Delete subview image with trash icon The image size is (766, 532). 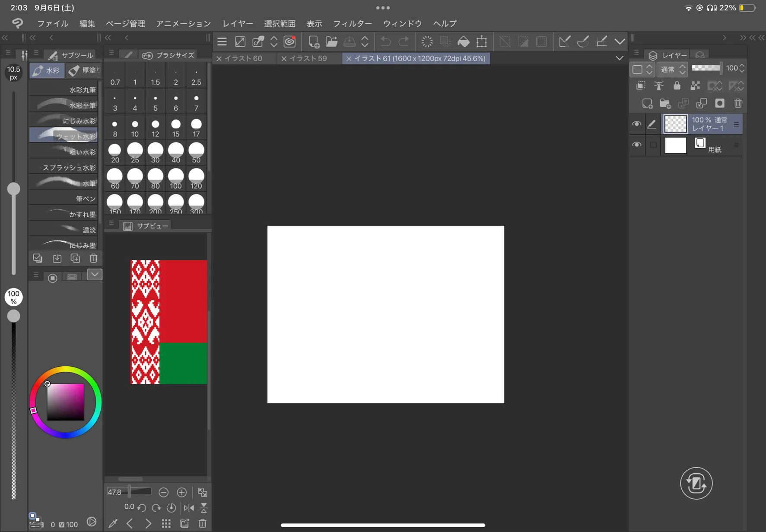click(202, 523)
